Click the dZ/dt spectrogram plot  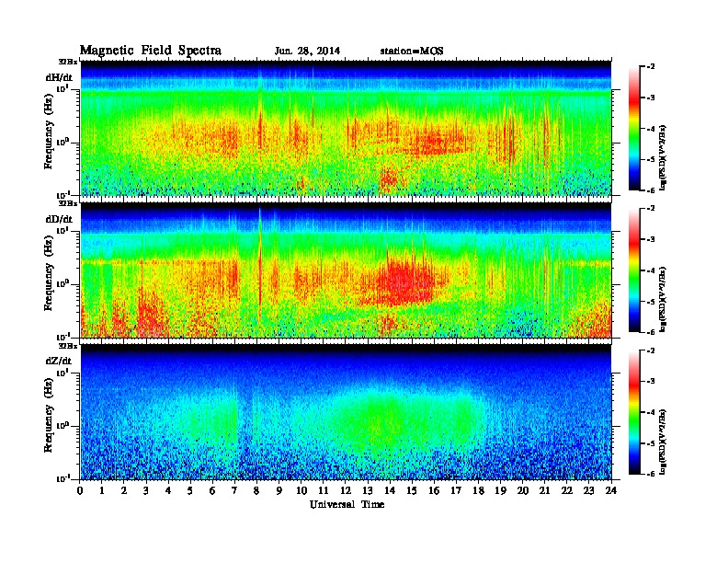coord(346,412)
